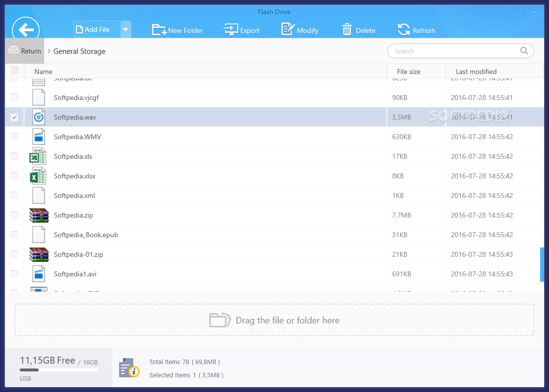Sort by Name column header

tap(44, 72)
